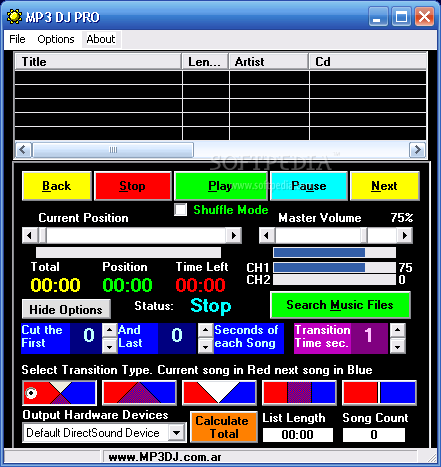Open the File menu
The width and height of the screenshot is (441, 467).
pyautogui.click(x=17, y=39)
